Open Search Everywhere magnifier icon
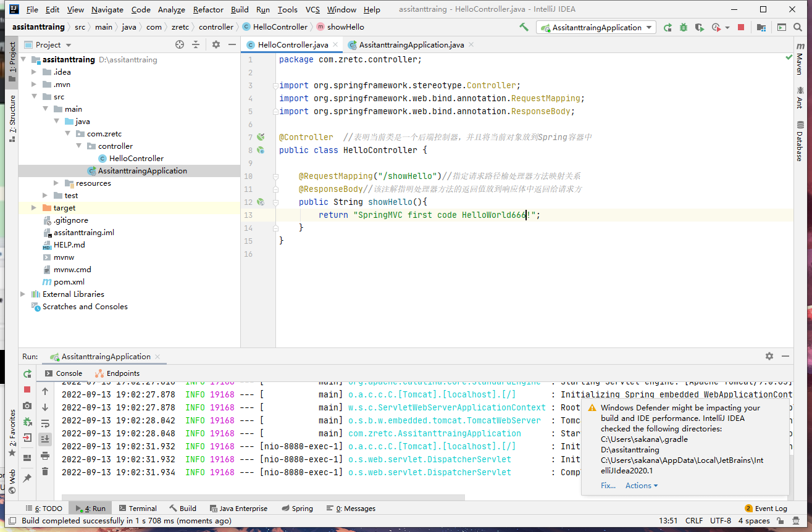 pyautogui.click(x=798, y=27)
